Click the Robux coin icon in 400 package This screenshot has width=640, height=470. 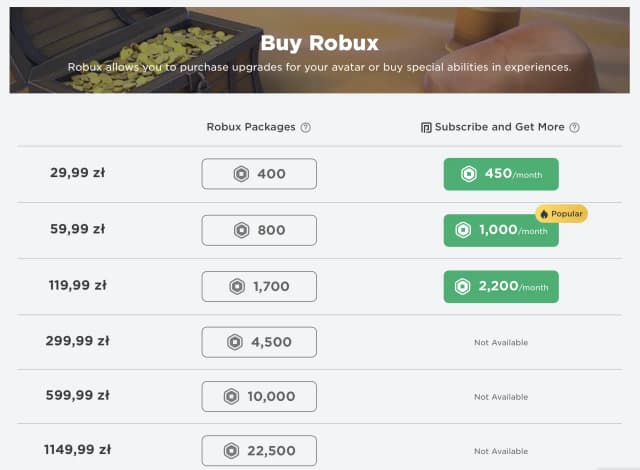pyautogui.click(x=241, y=174)
